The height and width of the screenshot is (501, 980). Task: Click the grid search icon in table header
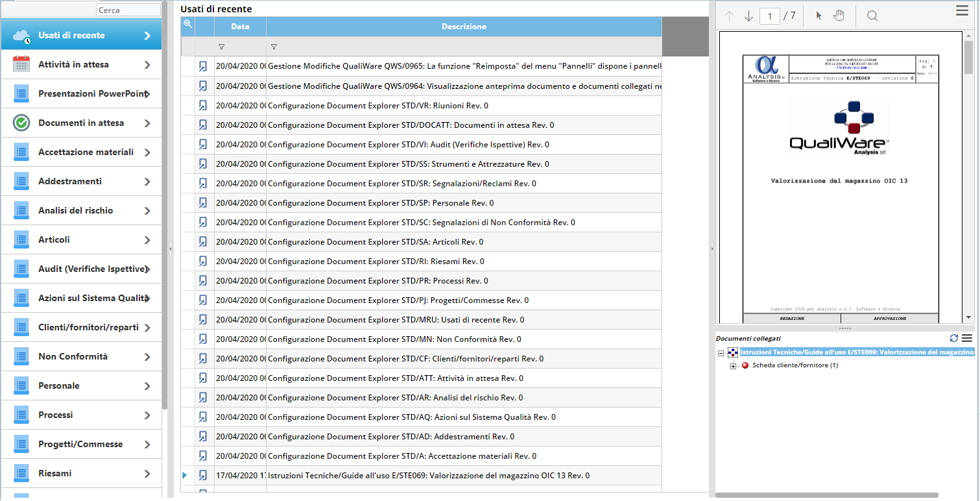(187, 24)
